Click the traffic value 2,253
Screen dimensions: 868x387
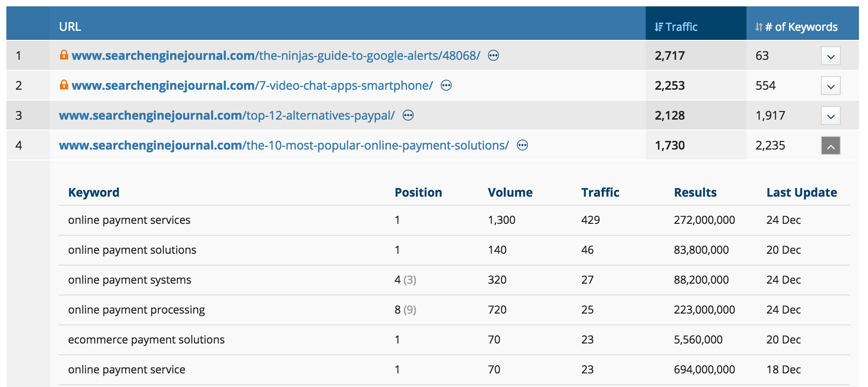[670, 86]
